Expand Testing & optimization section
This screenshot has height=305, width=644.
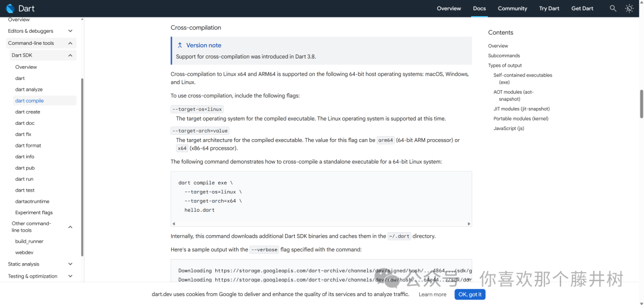tap(70, 276)
